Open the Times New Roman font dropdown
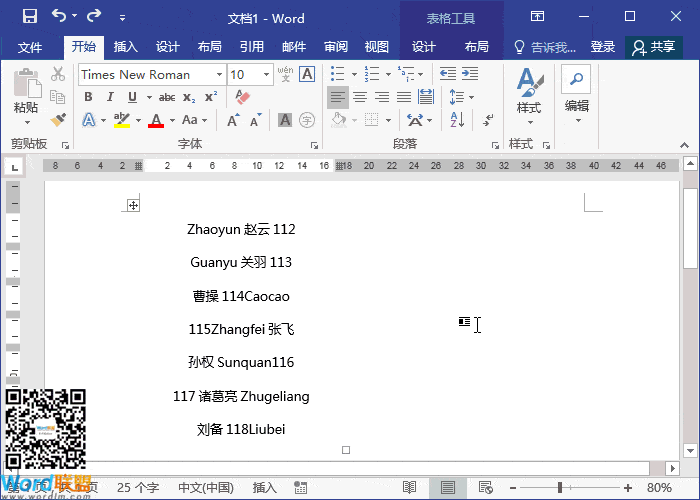Screen dimensions: 700x500 point(219,75)
